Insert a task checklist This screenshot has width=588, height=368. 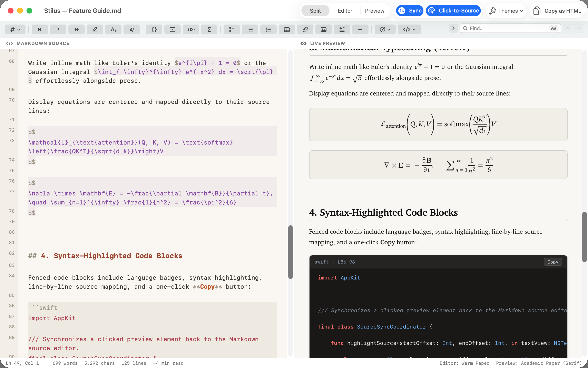pyautogui.click(x=232, y=29)
